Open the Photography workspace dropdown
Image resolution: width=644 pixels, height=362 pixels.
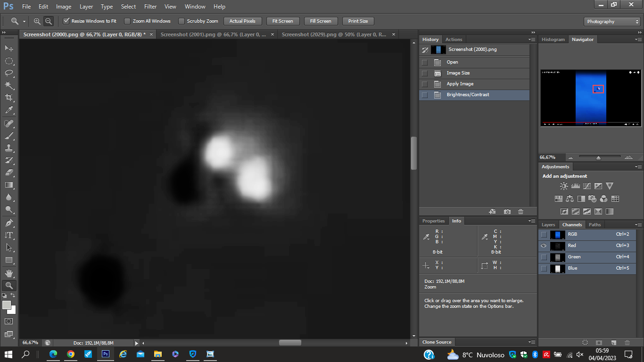tap(611, 22)
